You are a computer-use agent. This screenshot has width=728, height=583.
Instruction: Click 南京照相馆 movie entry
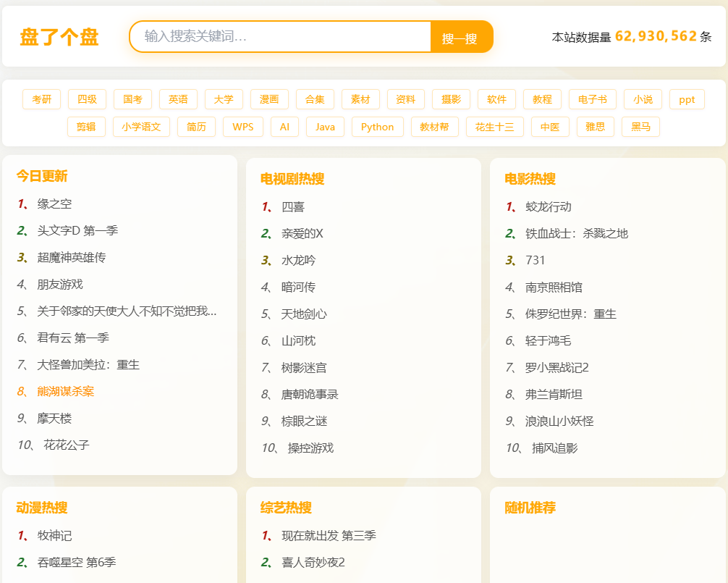554,288
